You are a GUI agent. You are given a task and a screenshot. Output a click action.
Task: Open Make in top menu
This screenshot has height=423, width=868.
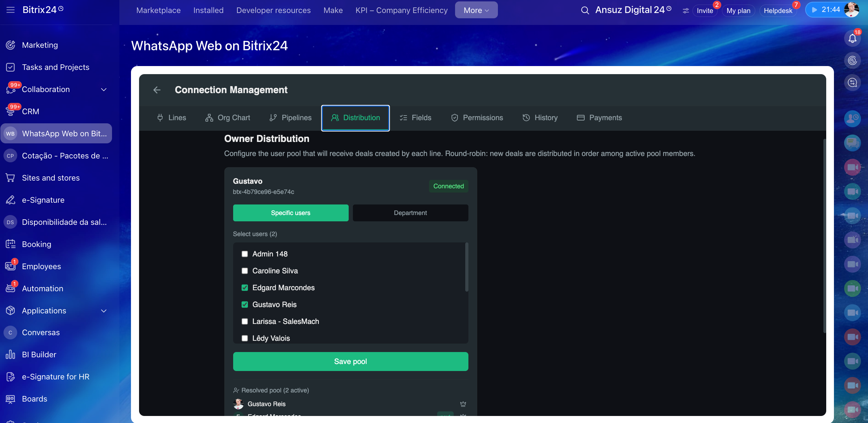click(333, 10)
